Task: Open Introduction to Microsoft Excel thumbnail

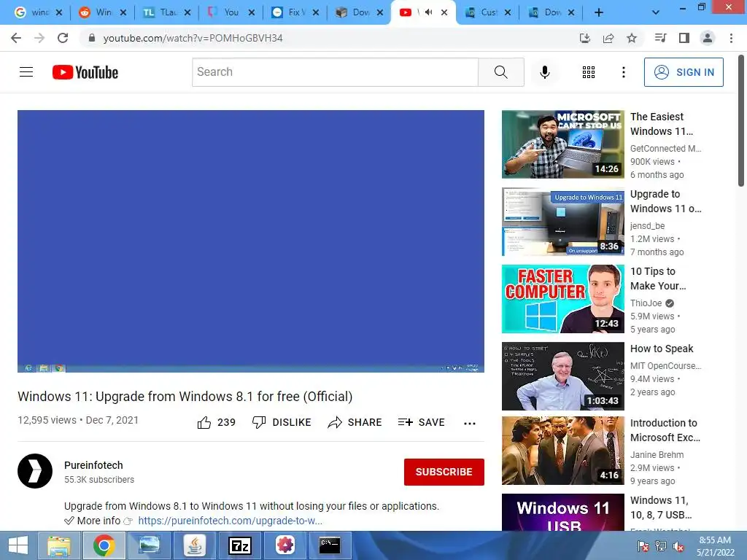Action: tap(562, 451)
